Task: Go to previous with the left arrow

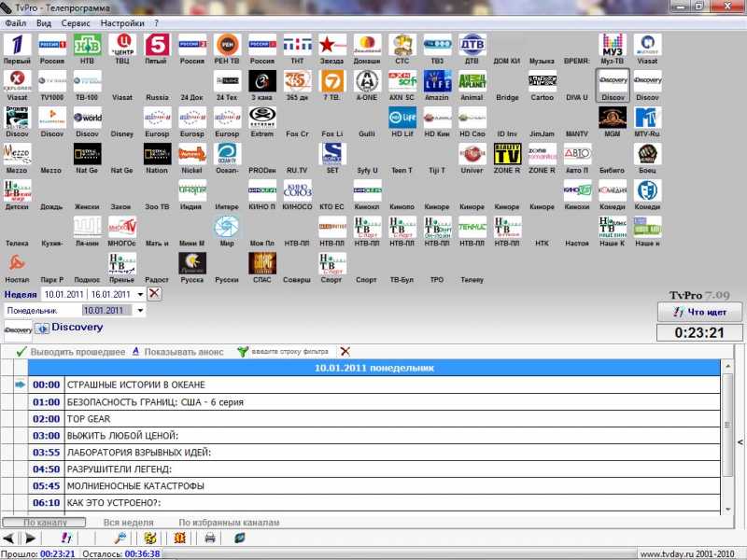Action: click(8, 539)
